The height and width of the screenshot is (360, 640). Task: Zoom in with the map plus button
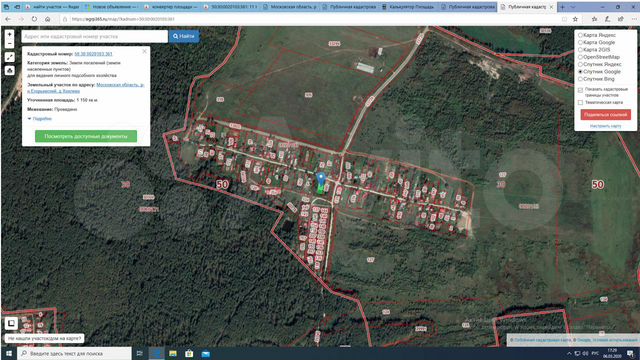pyautogui.click(x=9, y=34)
